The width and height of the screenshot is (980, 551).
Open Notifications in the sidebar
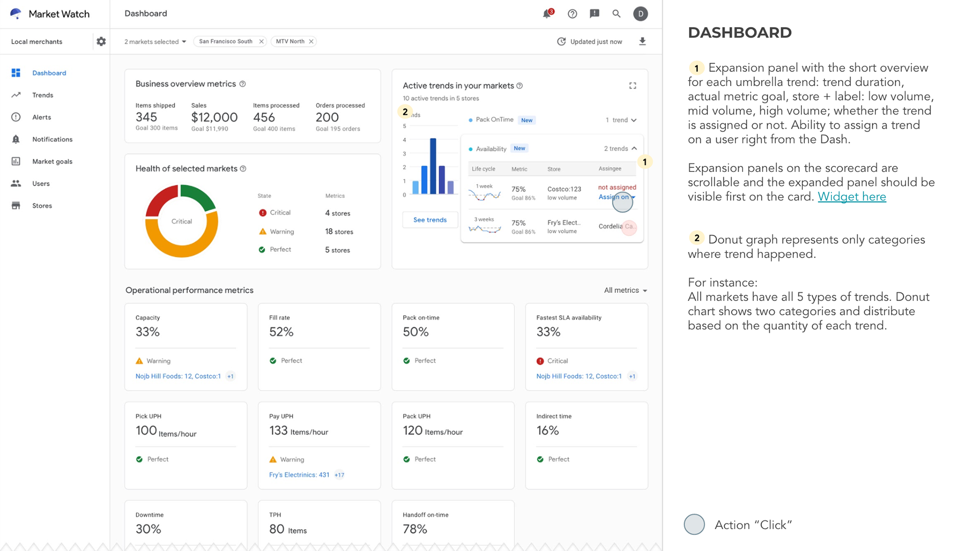52,139
